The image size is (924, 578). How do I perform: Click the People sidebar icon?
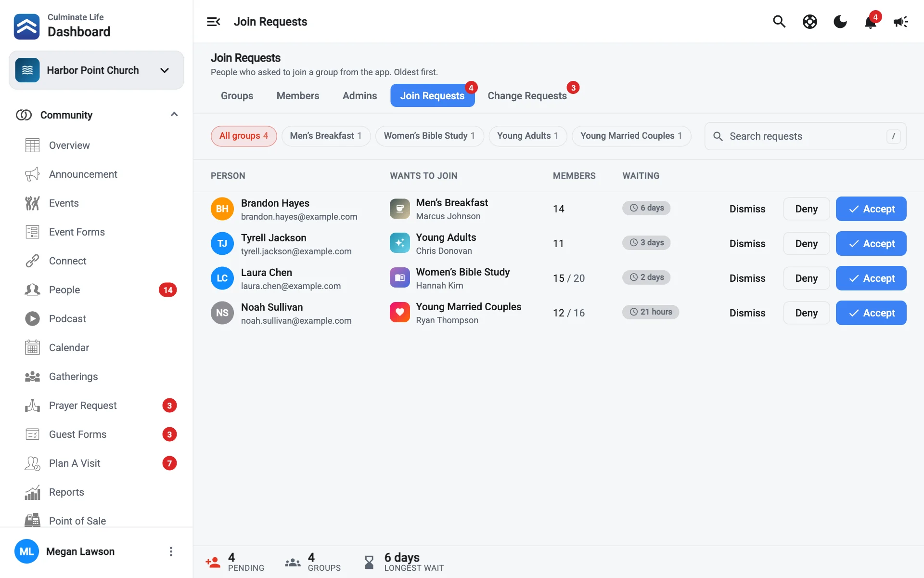coord(32,290)
